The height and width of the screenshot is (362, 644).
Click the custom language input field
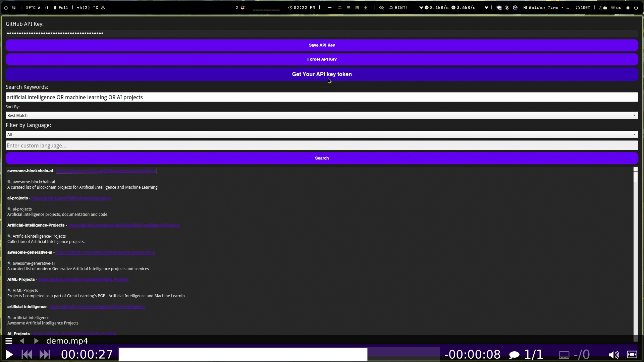322,145
